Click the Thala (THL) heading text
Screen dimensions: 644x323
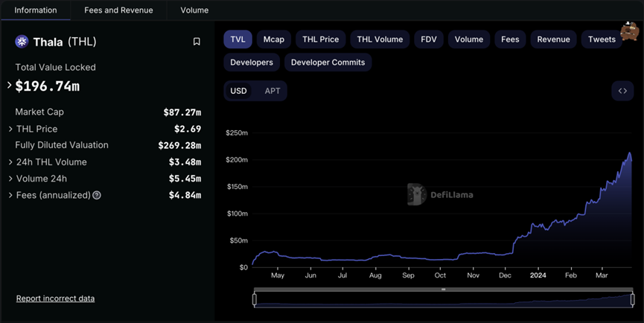point(65,42)
